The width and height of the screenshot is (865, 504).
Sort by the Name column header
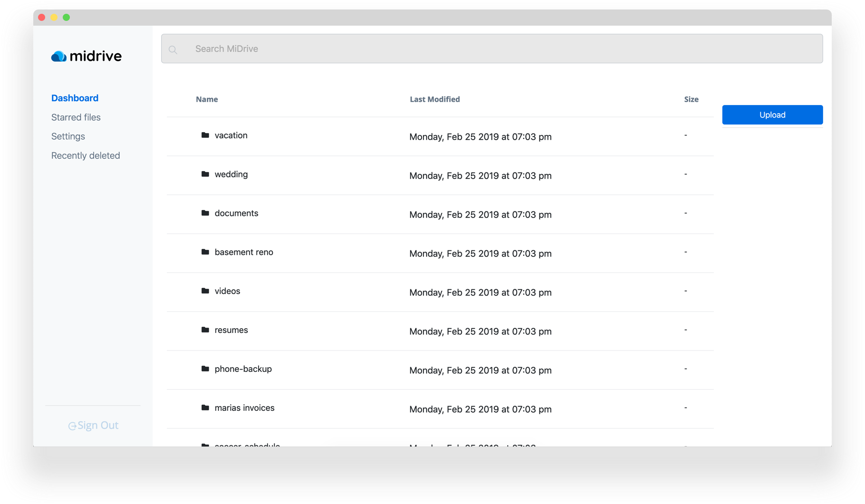click(x=207, y=99)
